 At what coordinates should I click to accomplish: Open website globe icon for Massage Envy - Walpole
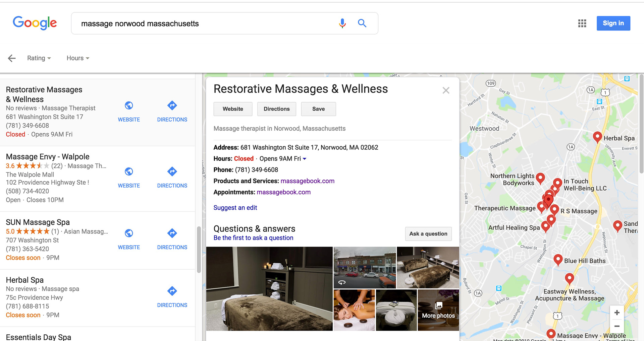[129, 172]
